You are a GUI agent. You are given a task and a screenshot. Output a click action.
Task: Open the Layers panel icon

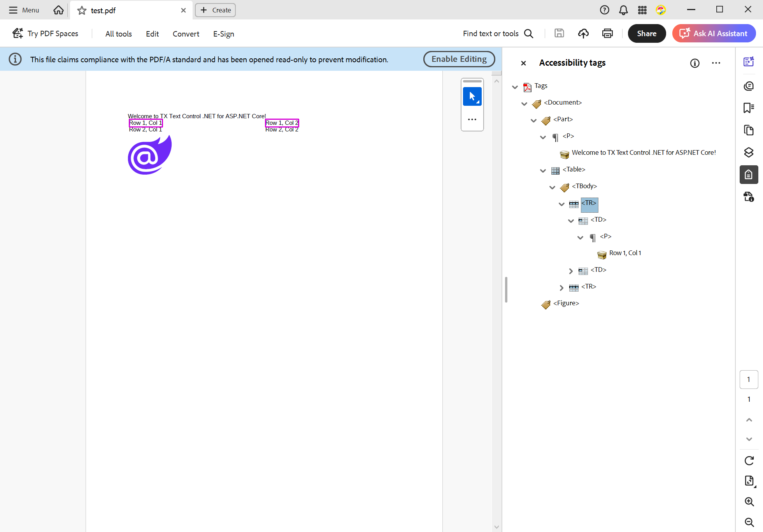coord(749,152)
